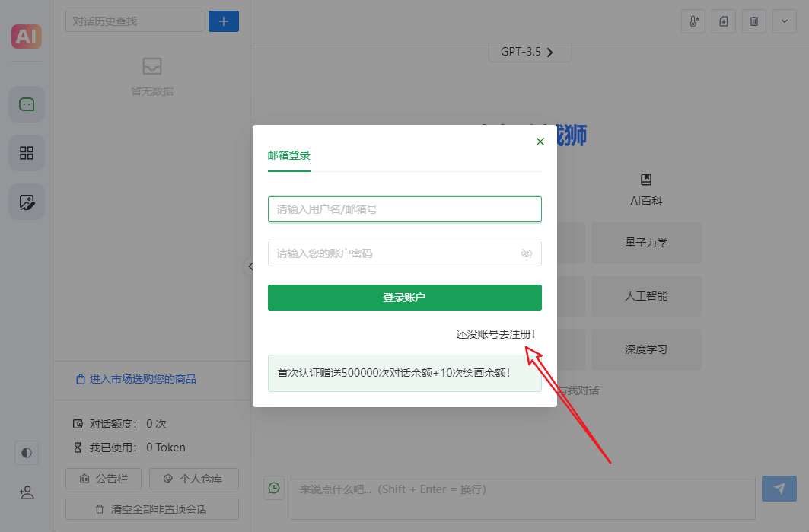The height and width of the screenshot is (532, 809).
Task: Open the 公告栏 announcement board
Action: tap(104, 478)
